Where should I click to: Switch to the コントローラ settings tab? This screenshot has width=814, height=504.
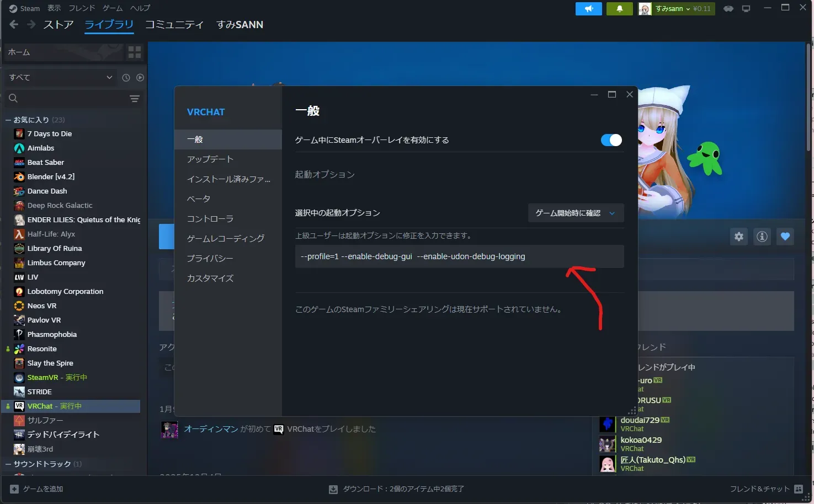pos(210,219)
